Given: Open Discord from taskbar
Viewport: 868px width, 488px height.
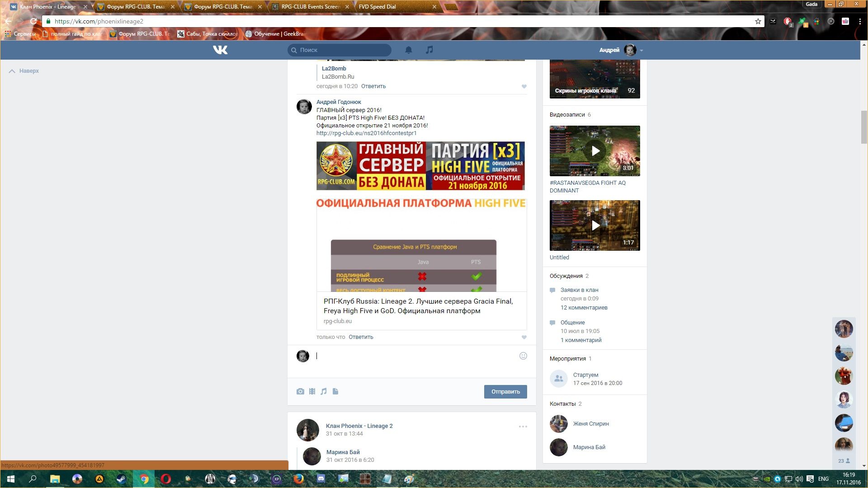Looking at the screenshot, I should 321,479.
